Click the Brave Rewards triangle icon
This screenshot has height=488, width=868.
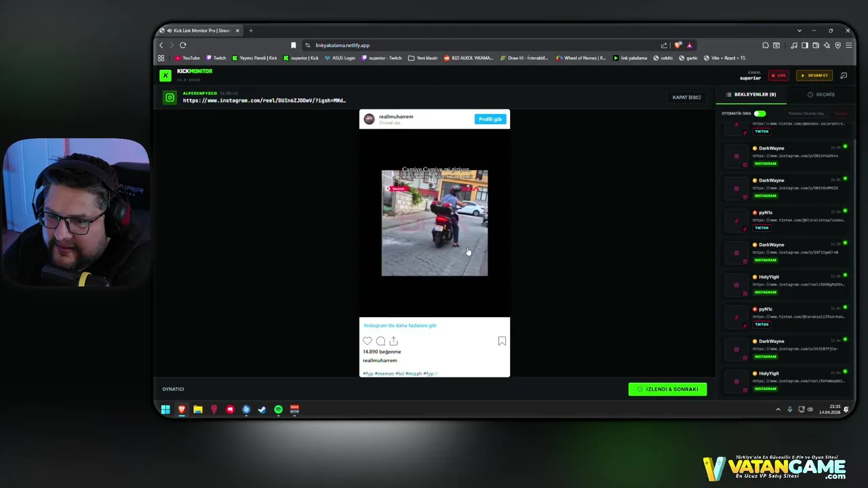(689, 45)
